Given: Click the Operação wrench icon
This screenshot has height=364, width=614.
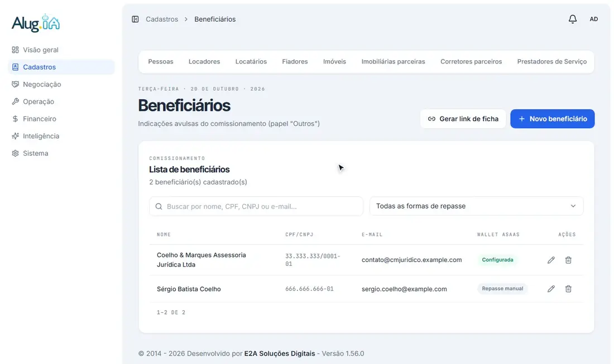Looking at the screenshot, I should pyautogui.click(x=15, y=101).
